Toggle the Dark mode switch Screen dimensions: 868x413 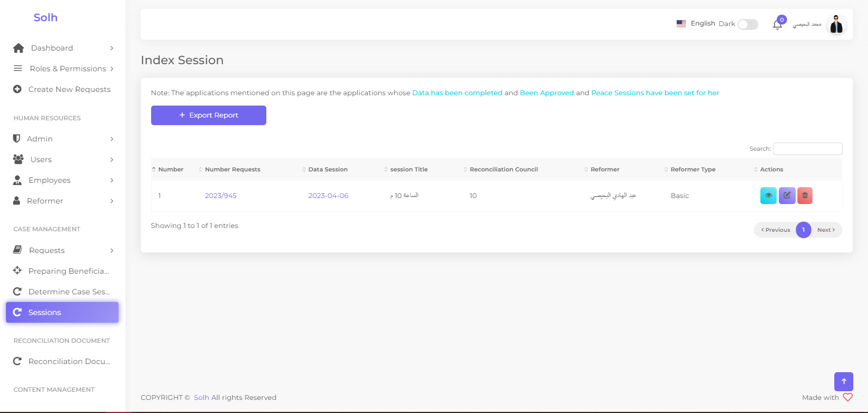747,24
